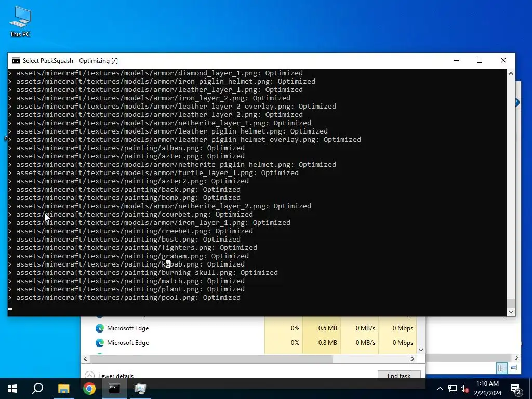Launch Google Chrome from the taskbar
The image size is (532, 399).
89,389
